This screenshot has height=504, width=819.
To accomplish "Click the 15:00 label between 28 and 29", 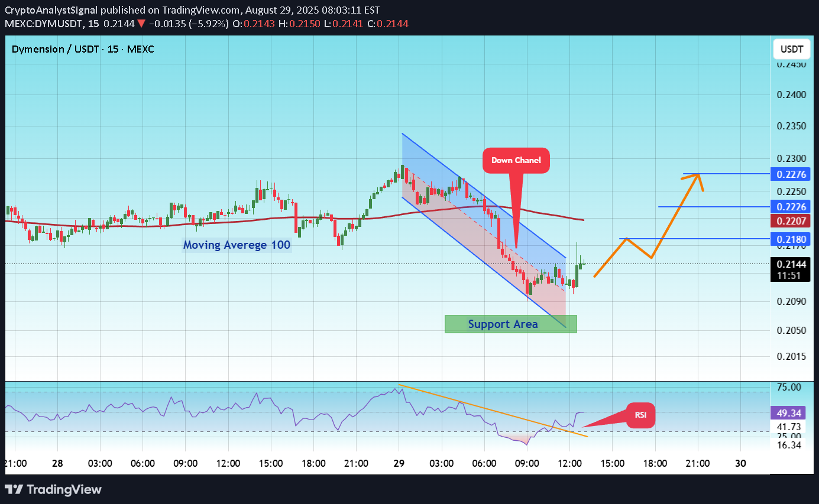I will pyautogui.click(x=271, y=463).
